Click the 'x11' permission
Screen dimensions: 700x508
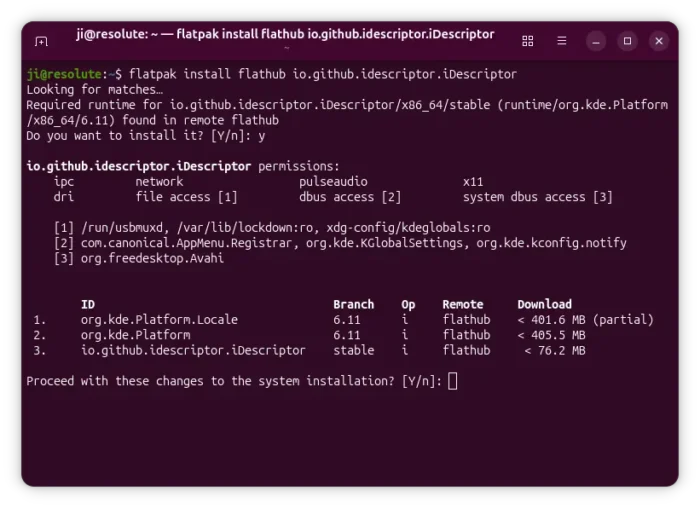(473, 182)
